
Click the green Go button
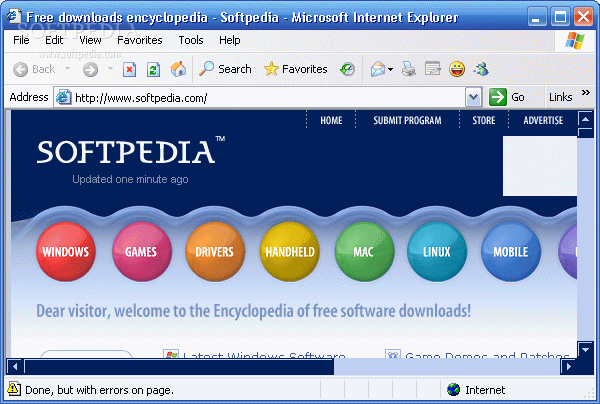(x=507, y=97)
